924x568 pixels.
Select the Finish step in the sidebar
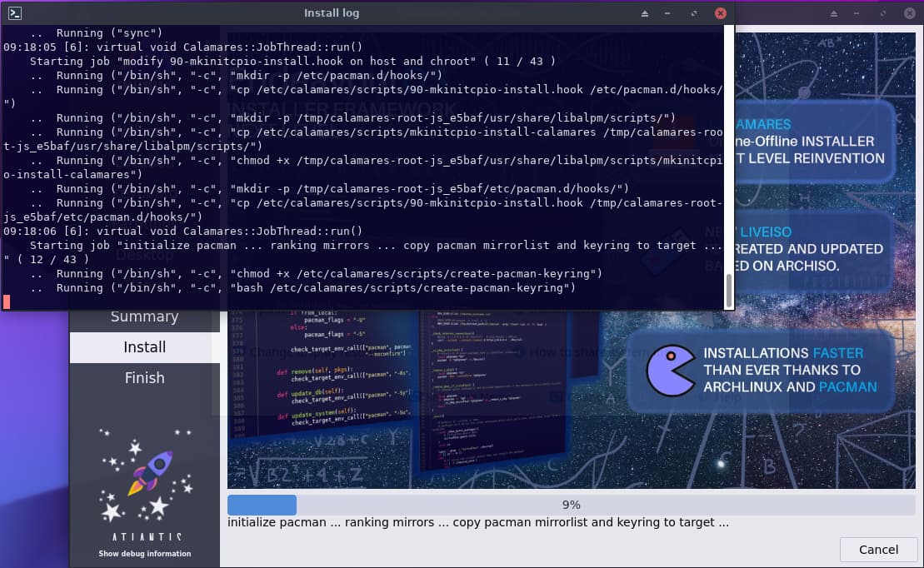pos(144,378)
